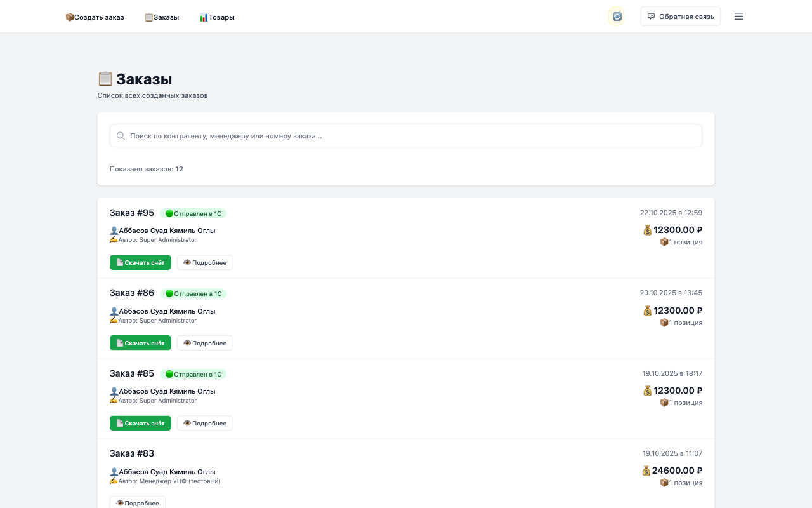Click the money bag icon on order #83
The image size is (812, 508).
coord(646,471)
